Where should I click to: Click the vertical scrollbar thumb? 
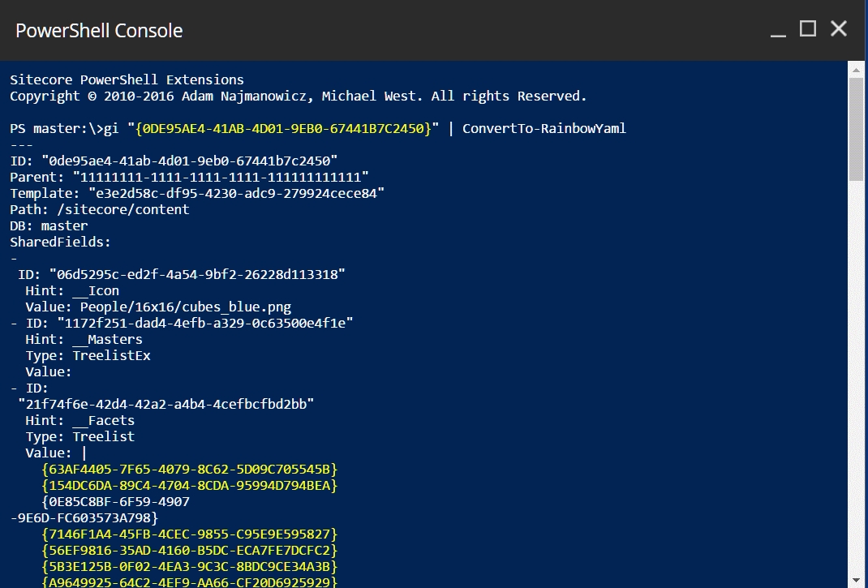point(856,130)
